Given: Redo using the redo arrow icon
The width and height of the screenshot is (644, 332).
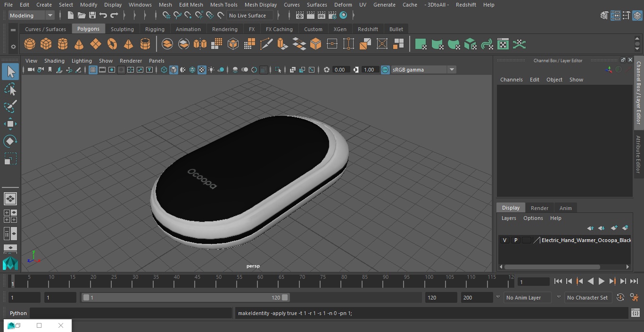Looking at the screenshot, I should pos(114,16).
